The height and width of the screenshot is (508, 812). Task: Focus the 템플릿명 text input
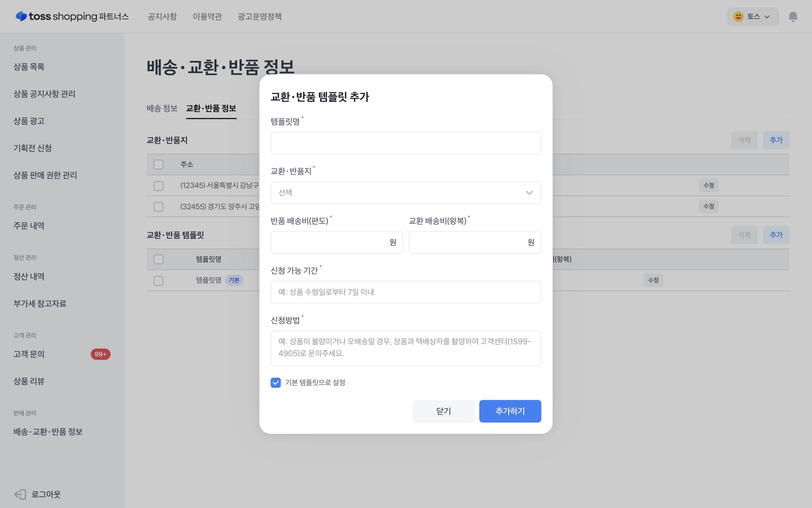pyautogui.click(x=405, y=143)
